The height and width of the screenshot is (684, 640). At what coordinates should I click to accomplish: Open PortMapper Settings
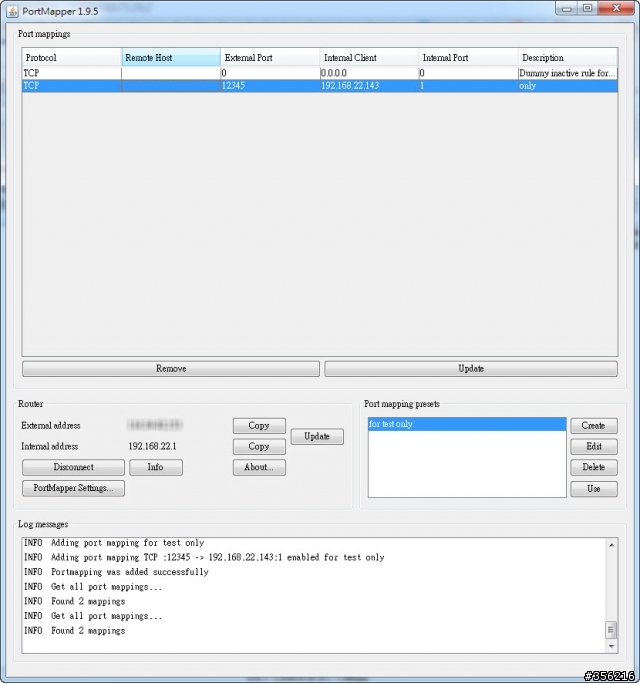click(73, 488)
